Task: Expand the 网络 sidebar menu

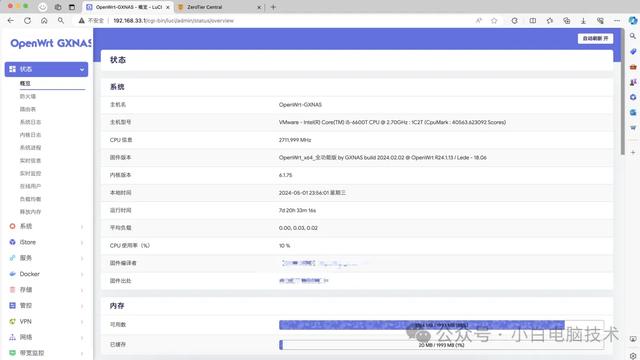Action: (x=46, y=337)
